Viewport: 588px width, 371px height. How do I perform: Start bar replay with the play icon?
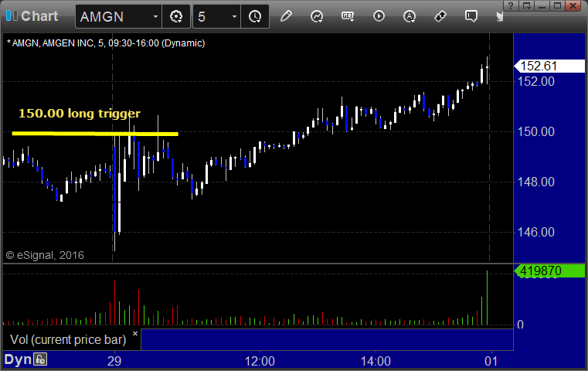point(379,16)
